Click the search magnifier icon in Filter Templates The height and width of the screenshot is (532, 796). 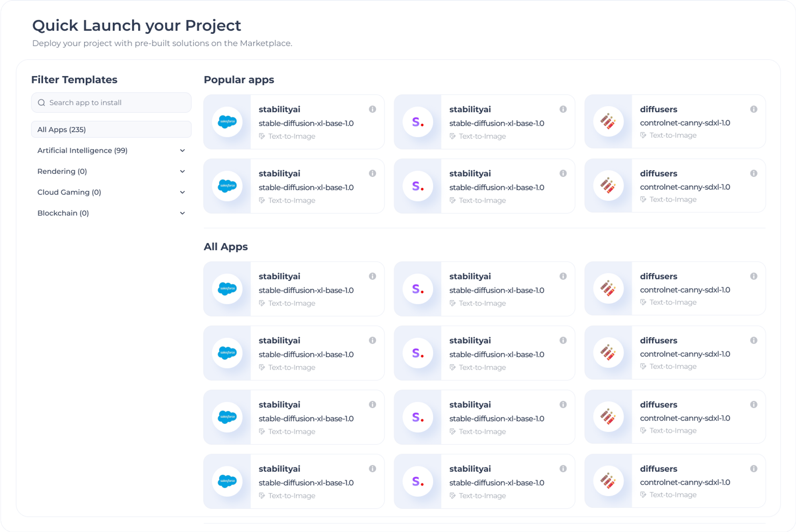click(x=41, y=103)
